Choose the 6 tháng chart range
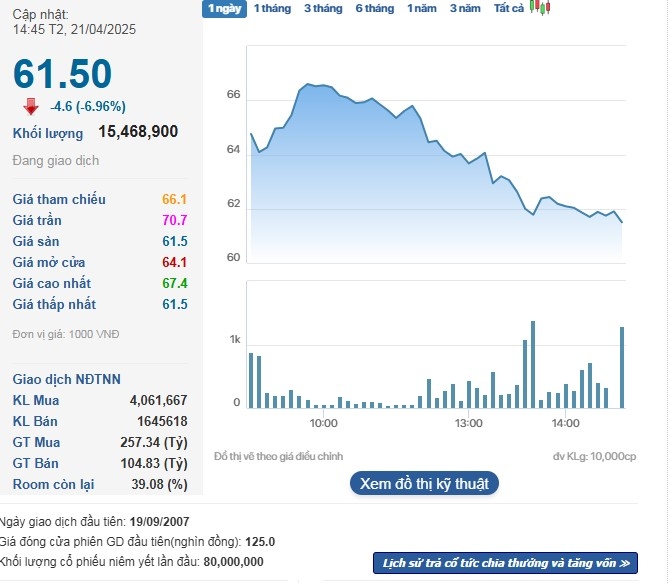The height and width of the screenshot is (583, 668). (375, 8)
